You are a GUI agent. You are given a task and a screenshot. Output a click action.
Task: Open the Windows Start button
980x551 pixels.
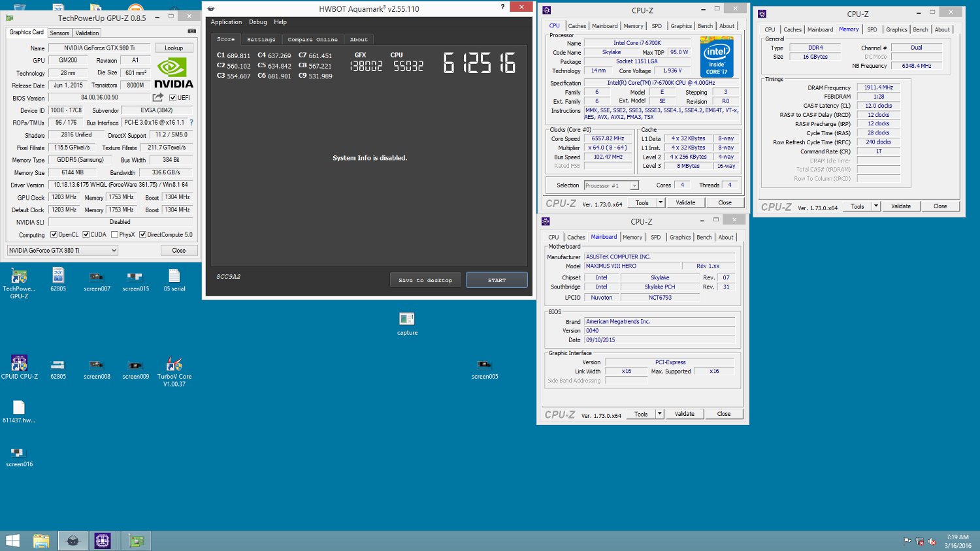click(12, 541)
